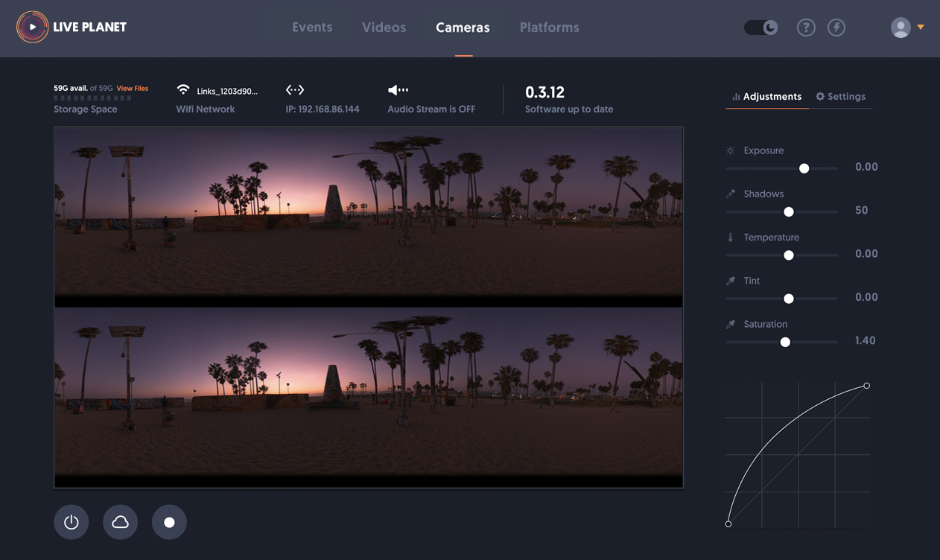
Task: Select the Adjustments panel tab
Action: tap(766, 97)
